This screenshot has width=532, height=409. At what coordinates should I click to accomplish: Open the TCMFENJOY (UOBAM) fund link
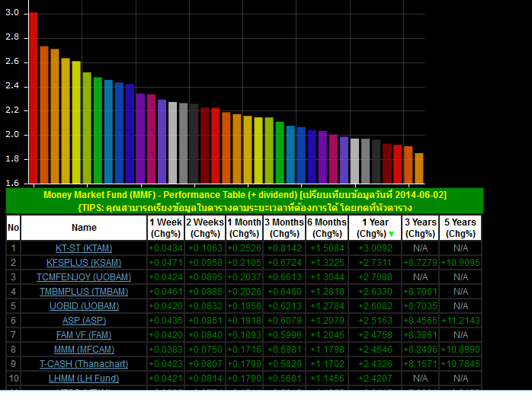pyautogui.click(x=84, y=277)
